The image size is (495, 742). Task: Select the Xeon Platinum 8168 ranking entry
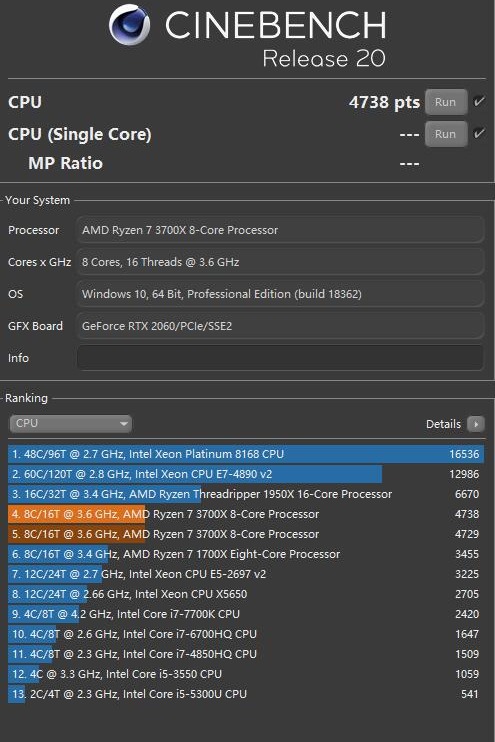[246, 454]
